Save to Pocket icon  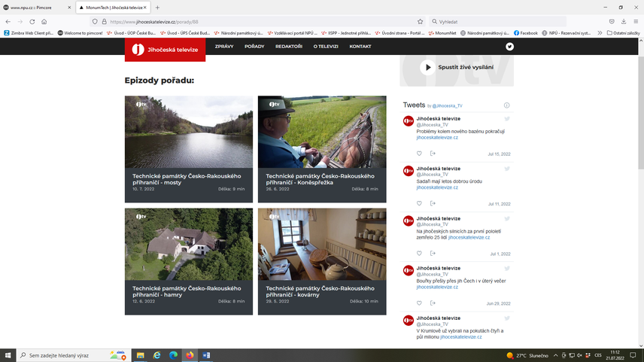pyautogui.click(x=612, y=22)
